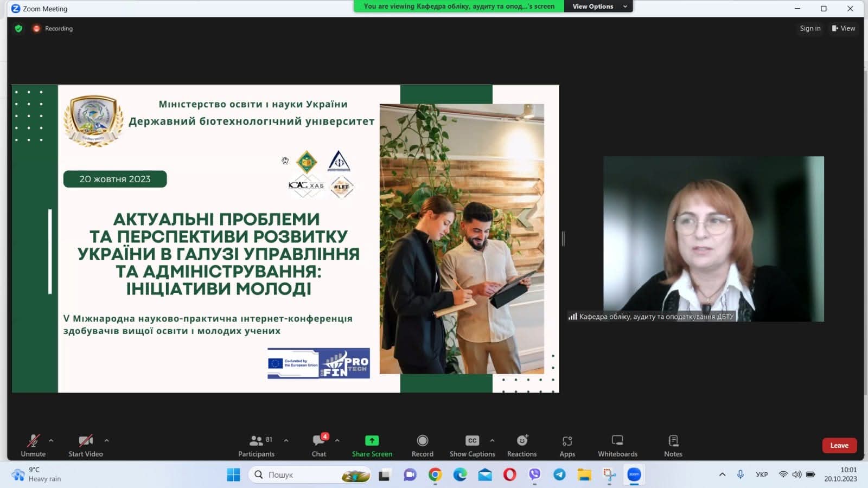Open the Chat panel
Screen dimensions: 868x488
click(x=319, y=445)
